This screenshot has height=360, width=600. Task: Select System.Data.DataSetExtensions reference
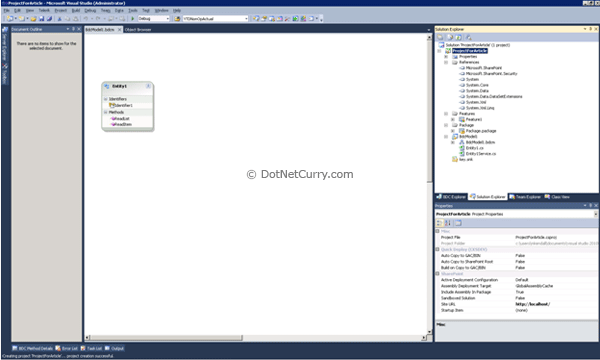click(x=494, y=96)
